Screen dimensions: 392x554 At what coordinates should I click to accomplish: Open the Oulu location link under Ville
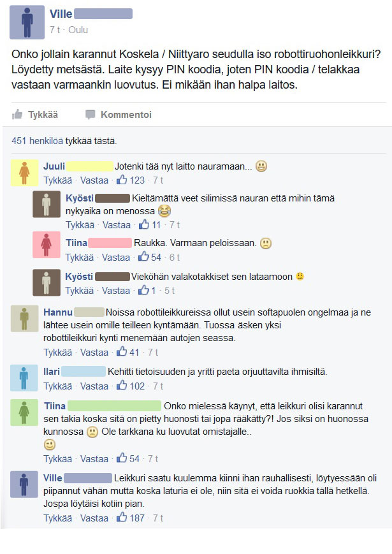pos(78,30)
